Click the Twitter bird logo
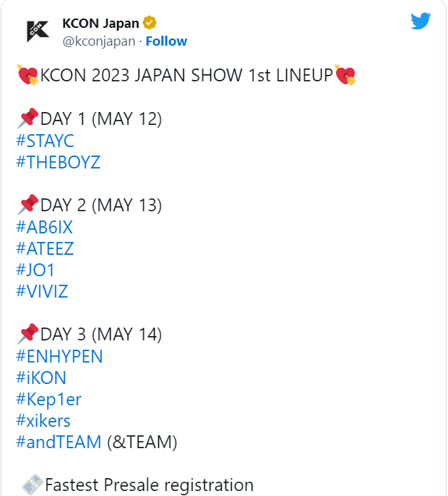 tap(420, 21)
